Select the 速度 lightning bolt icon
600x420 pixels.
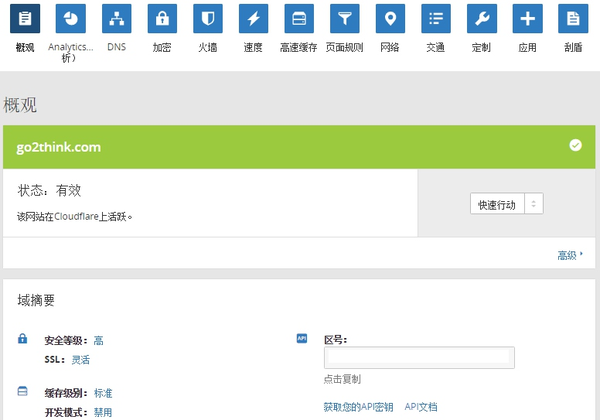(x=253, y=18)
